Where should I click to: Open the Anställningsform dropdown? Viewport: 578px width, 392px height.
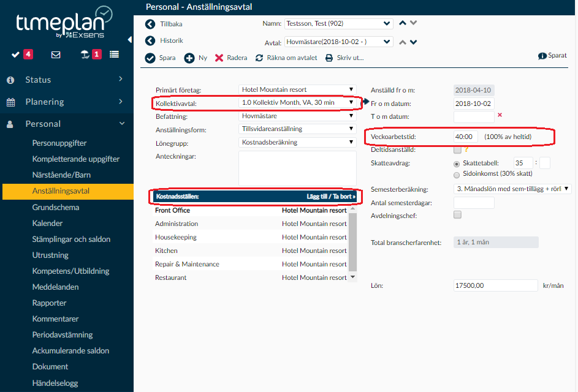297,129
